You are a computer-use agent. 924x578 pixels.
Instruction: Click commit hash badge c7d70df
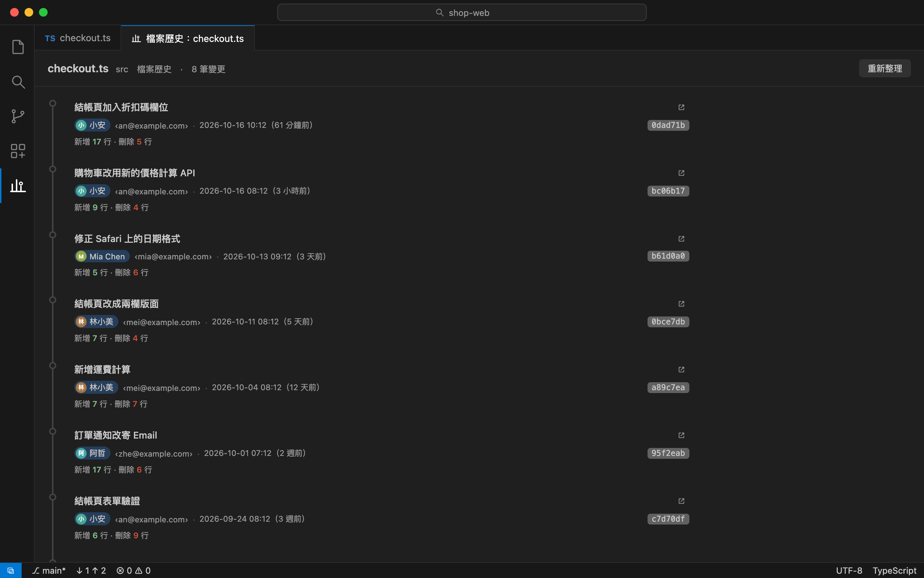tap(668, 519)
